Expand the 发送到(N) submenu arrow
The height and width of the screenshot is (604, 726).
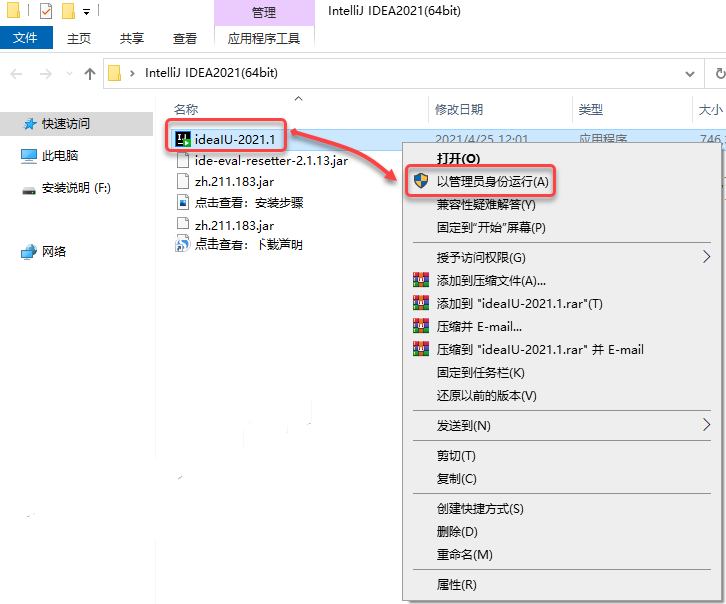706,424
